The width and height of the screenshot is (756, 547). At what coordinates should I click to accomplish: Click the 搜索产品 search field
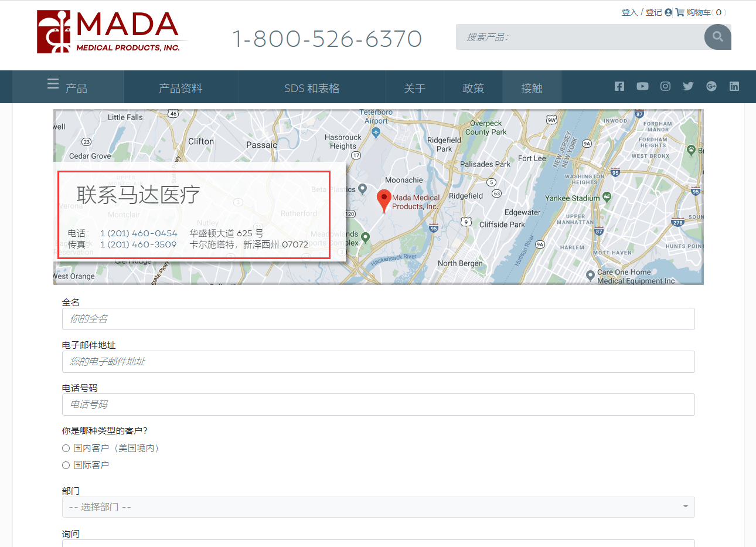[580, 37]
